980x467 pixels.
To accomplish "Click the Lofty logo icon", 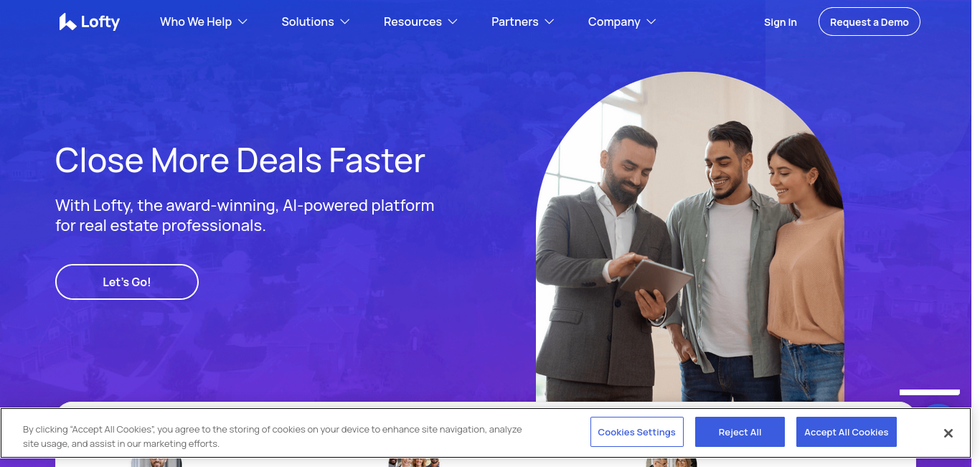I will click(x=67, y=22).
